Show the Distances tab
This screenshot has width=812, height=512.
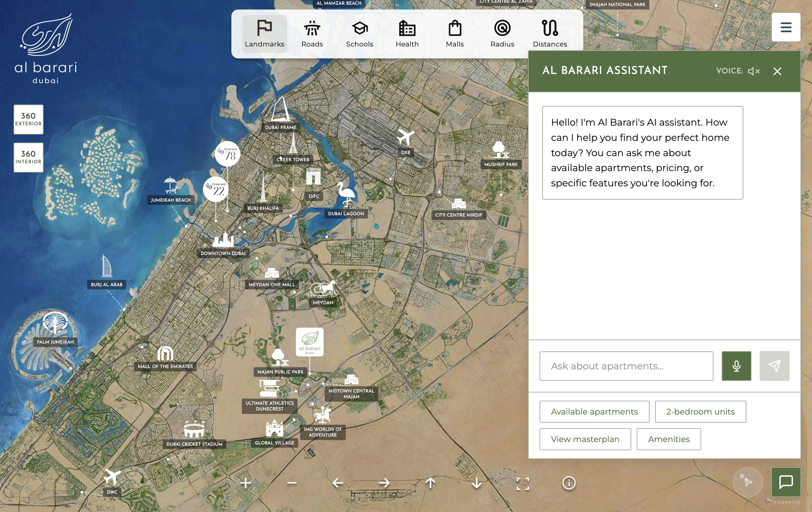(x=550, y=34)
